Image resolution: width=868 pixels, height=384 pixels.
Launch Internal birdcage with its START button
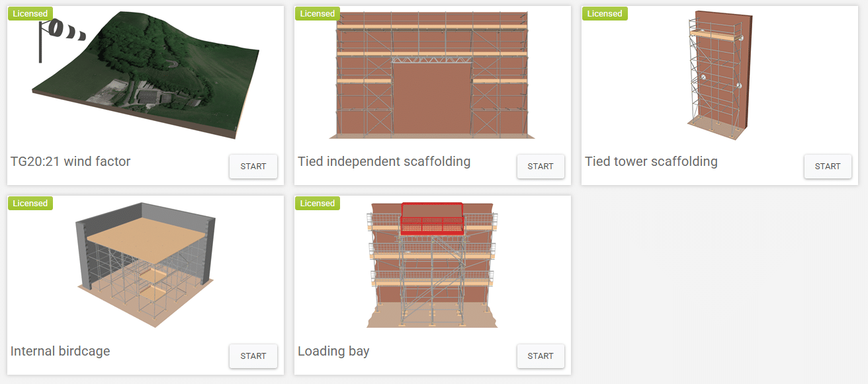[x=253, y=356]
